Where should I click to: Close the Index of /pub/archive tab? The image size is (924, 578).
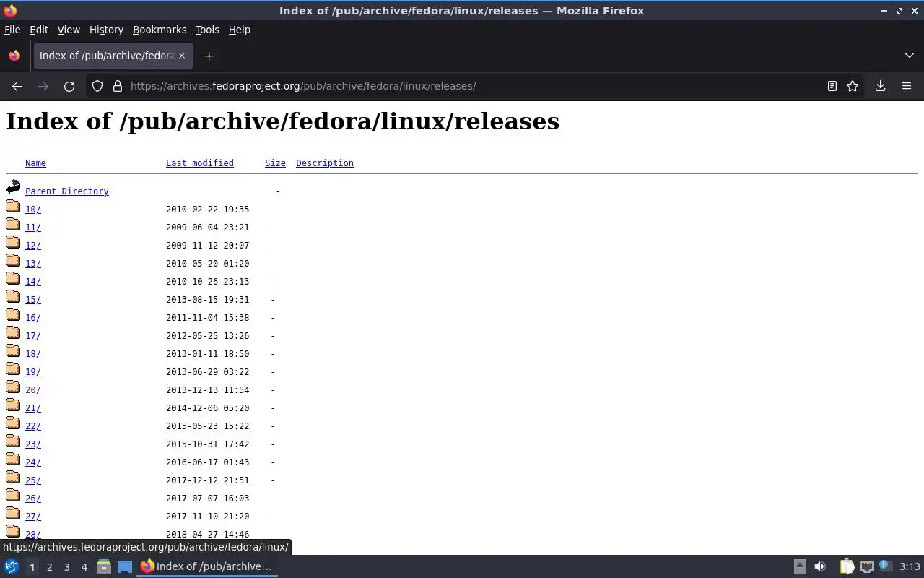(182, 56)
